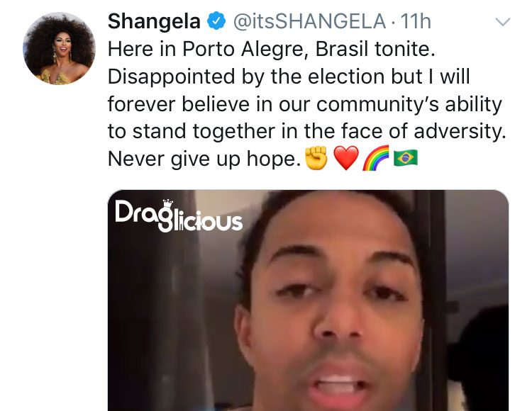Expand the tweet options chevron
The height and width of the screenshot is (411, 532).
[x=502, y=23]
